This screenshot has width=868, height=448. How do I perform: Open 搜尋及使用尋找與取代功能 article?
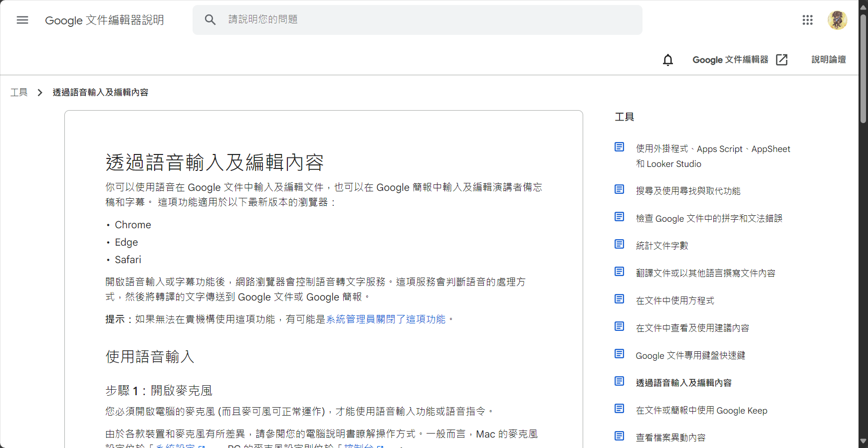click(x=688, y=191)
